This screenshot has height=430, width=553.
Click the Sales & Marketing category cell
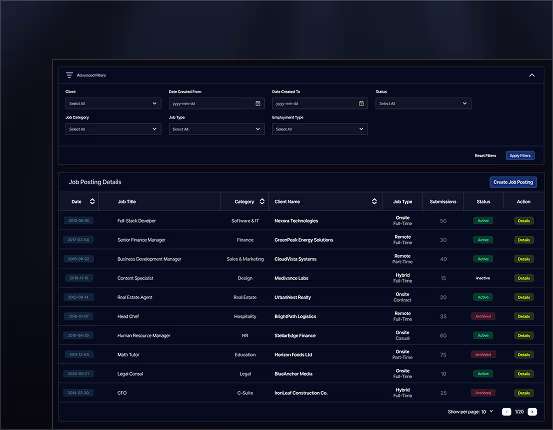point(245,259)
